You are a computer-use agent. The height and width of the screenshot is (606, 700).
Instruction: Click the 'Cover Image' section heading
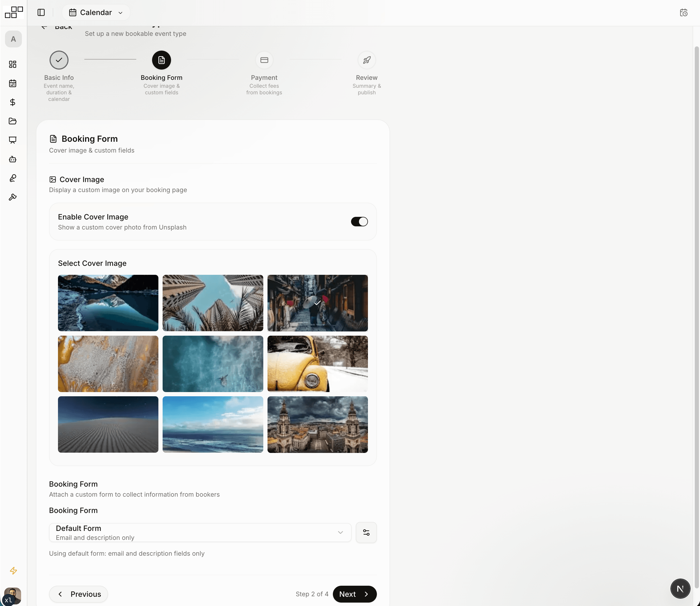[81, 180]
